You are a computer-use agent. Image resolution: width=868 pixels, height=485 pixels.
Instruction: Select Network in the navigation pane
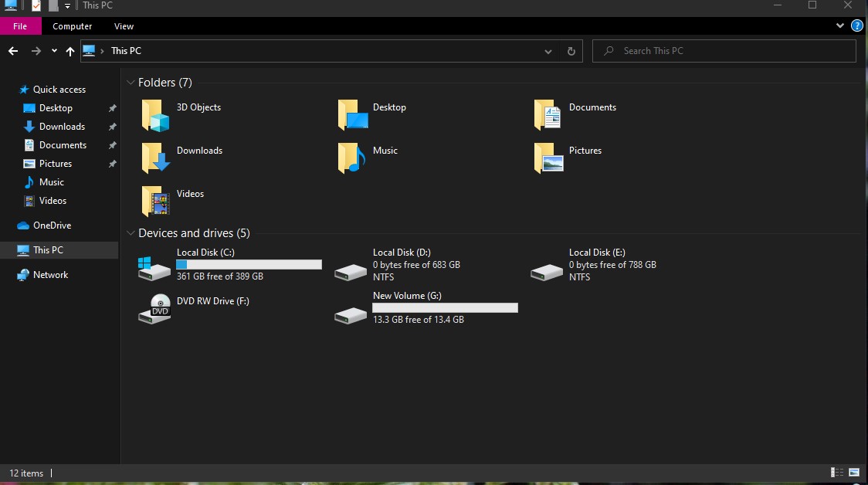click(50, 275)
